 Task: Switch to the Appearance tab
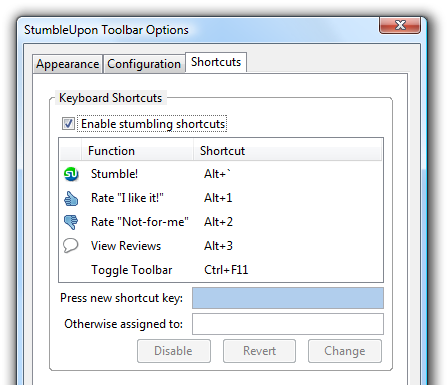(x=68, y=64)
